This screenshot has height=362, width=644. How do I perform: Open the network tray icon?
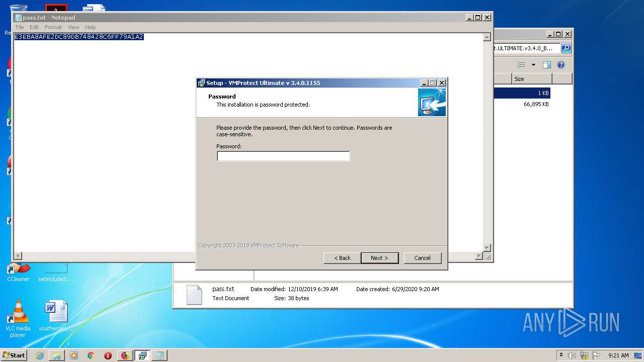click(584, 355)
